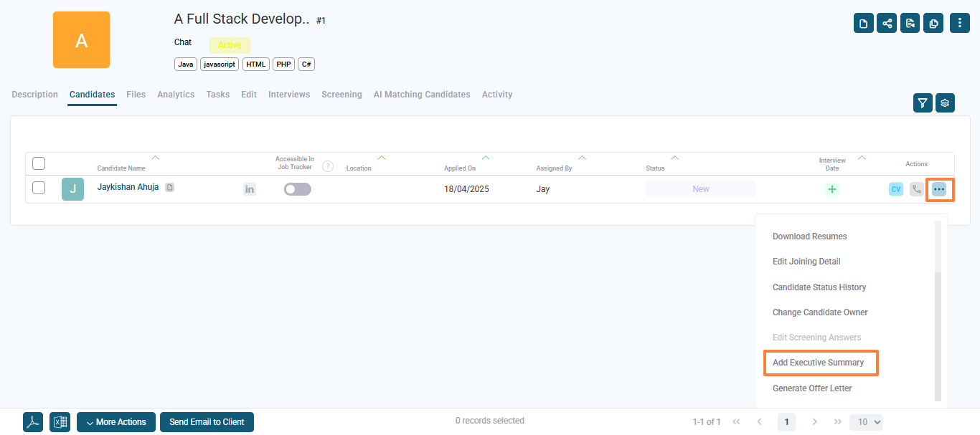Switch to the Description tab
This screenshot has width=980, height=435.
coord(34,95)
